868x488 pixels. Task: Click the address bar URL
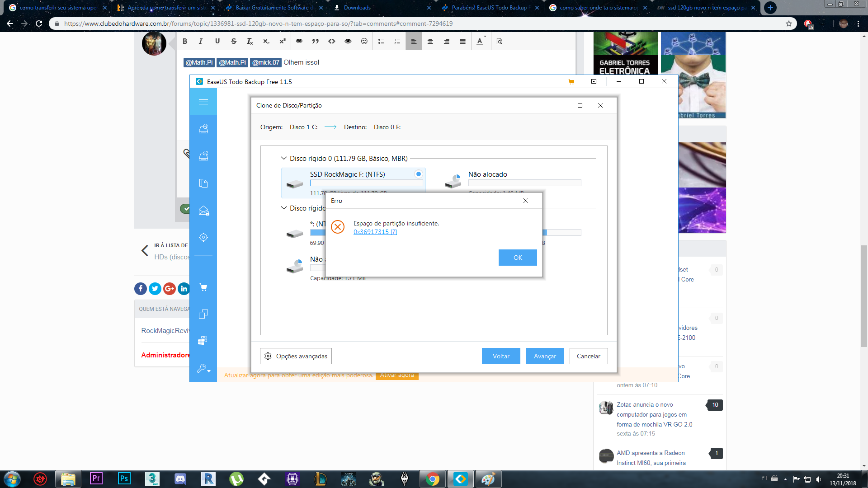258,23
